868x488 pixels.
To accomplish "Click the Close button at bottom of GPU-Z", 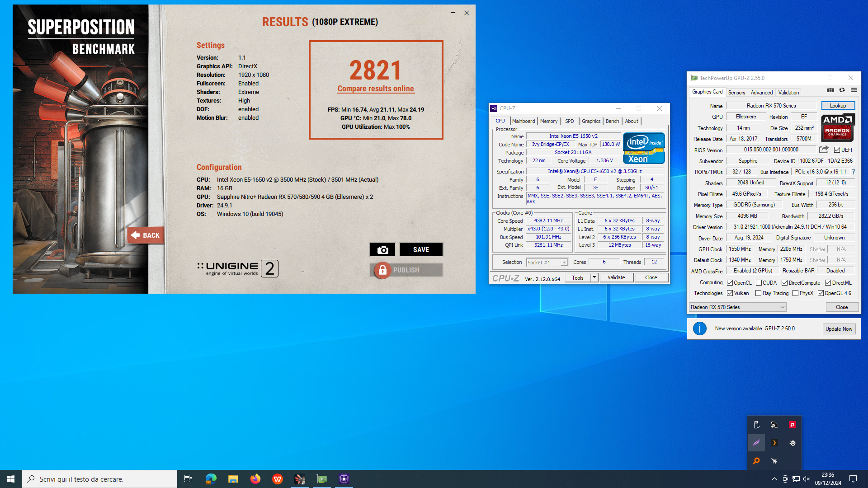I will pos(842,307).
